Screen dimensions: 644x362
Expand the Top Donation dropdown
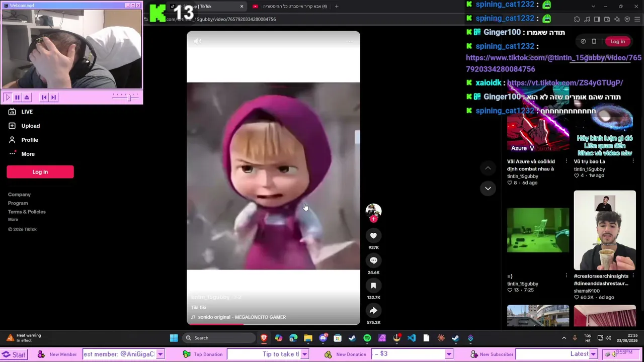pyautogui.click(x=304, y=354)
